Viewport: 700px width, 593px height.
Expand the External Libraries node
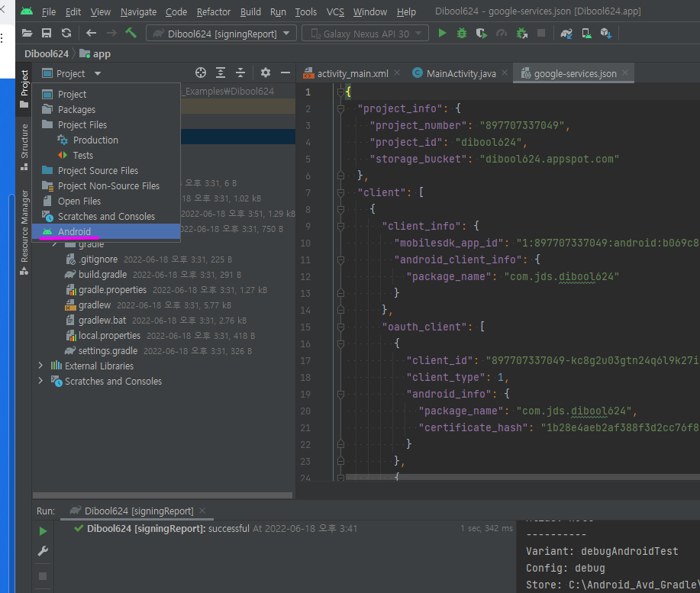click(x=40, y=366)
